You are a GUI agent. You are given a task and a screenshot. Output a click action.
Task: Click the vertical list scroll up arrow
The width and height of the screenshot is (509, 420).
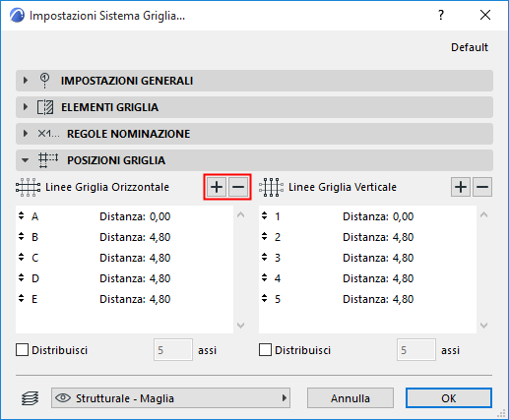(x=483, y=215)
